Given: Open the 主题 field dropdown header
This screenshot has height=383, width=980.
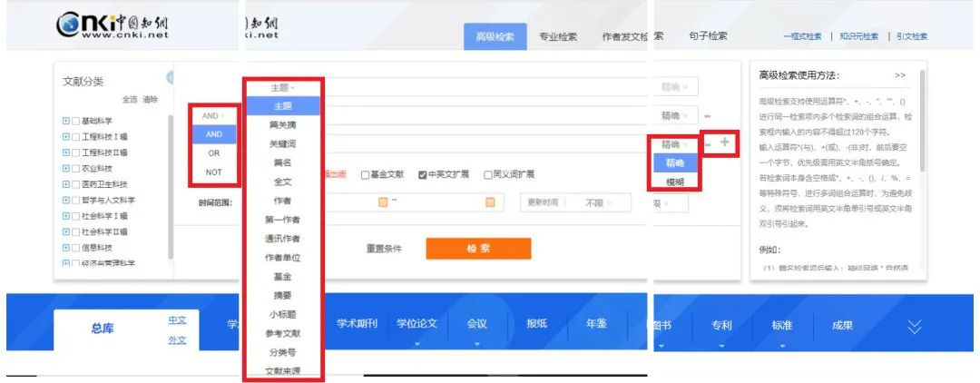Looking at the screenshot, I should tap(283, 88).
